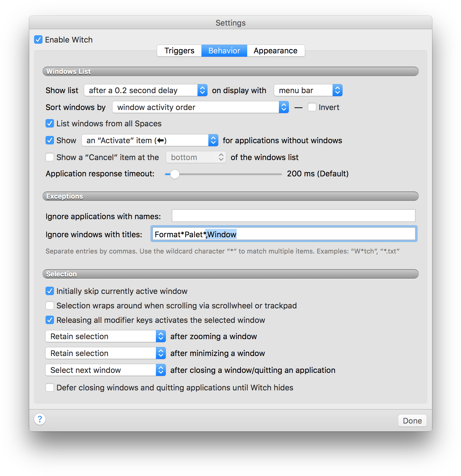Screen dimensions: 461x476
Task: Click the Exceptions section header
Action: point(231,196)
